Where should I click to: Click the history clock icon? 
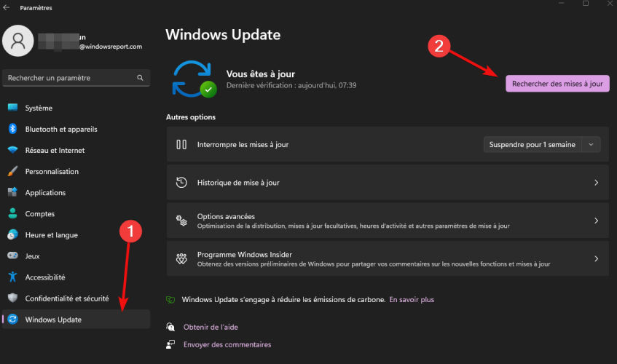(x=181, y=183)
